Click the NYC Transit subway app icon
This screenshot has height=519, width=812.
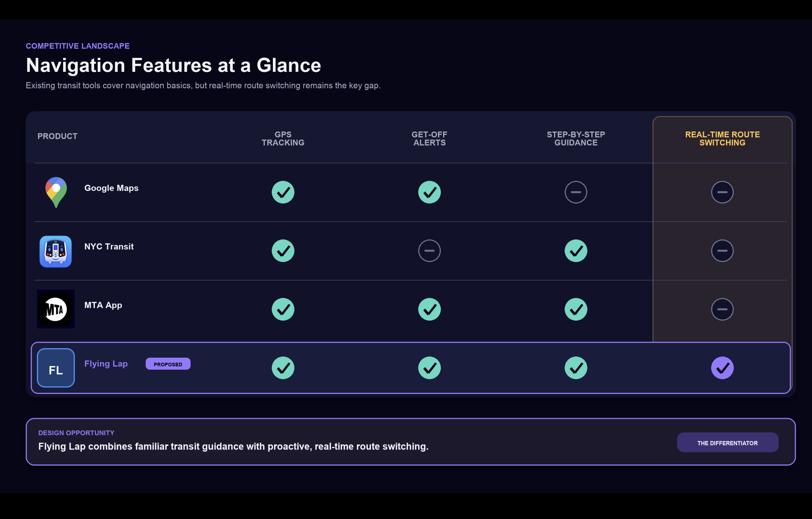[56, 251]
